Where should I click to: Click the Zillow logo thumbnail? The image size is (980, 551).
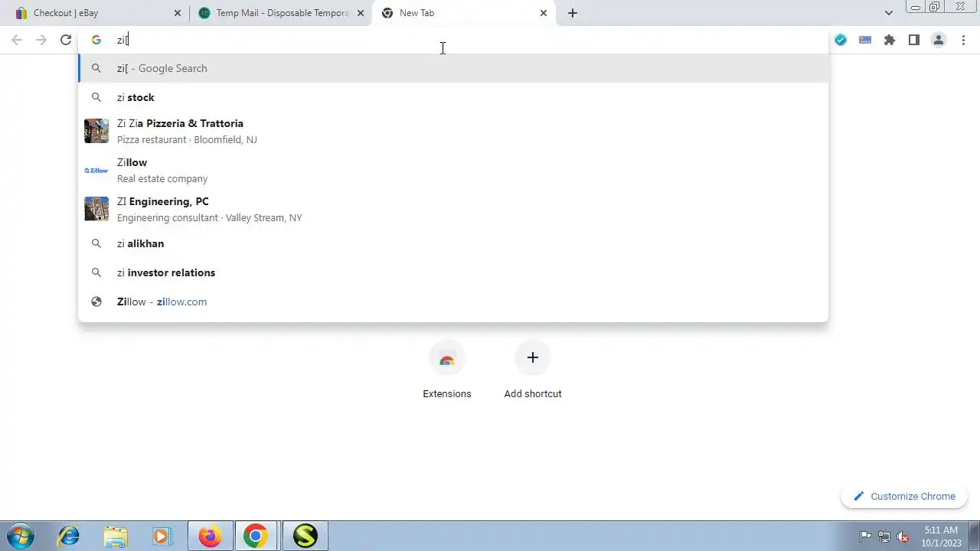(96, 170)
